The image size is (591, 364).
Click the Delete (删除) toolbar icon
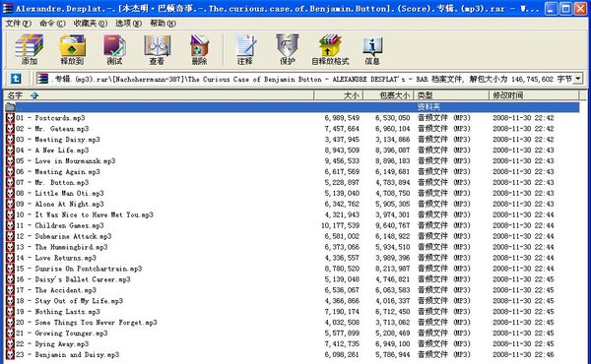coord(199,49)
